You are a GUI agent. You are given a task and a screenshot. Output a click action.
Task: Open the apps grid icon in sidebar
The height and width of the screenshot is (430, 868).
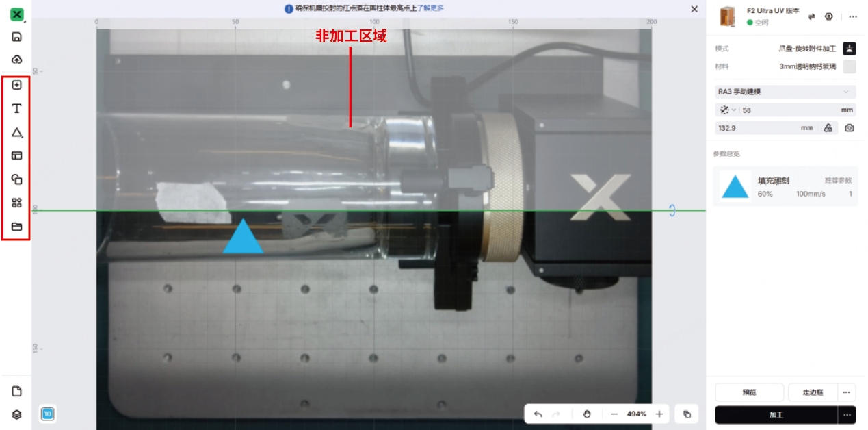pyautogui.click(x=17, y=203)
